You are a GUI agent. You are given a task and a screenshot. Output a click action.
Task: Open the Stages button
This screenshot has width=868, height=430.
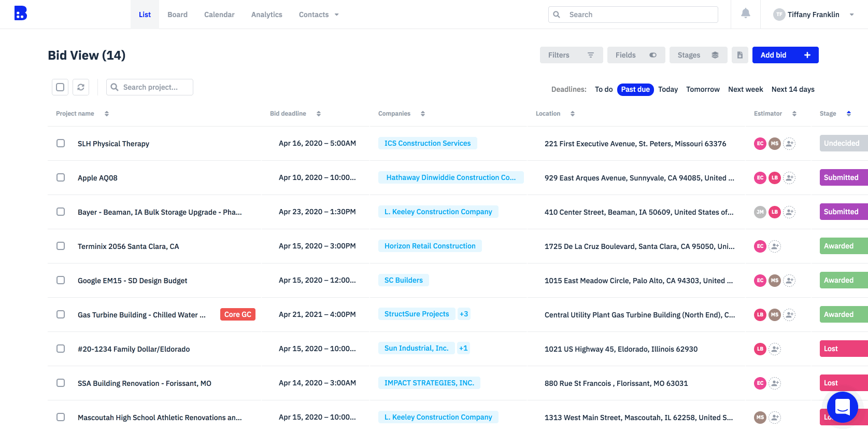pyautogui.click(x=699, y=55)
